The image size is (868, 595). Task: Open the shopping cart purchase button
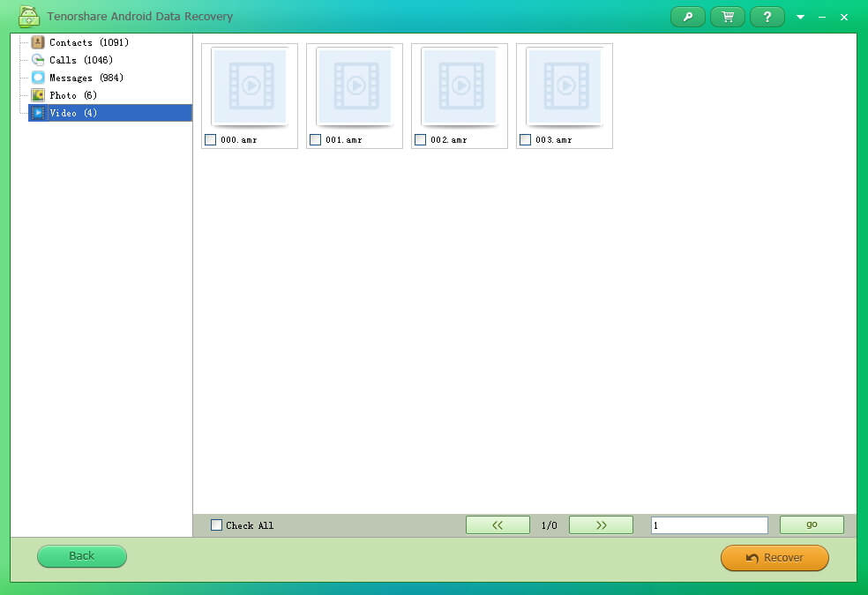click(728, 17)
